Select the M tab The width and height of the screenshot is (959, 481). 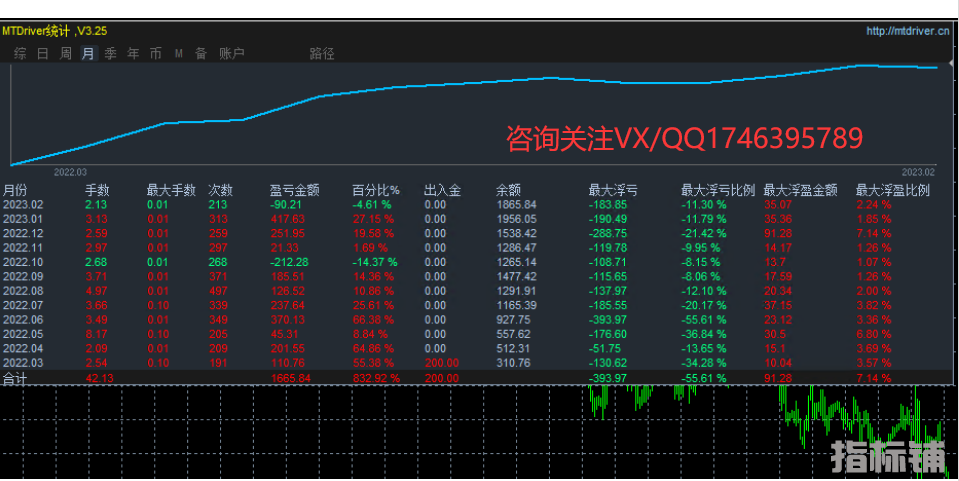pyautogui.click(x=178, y=53)
